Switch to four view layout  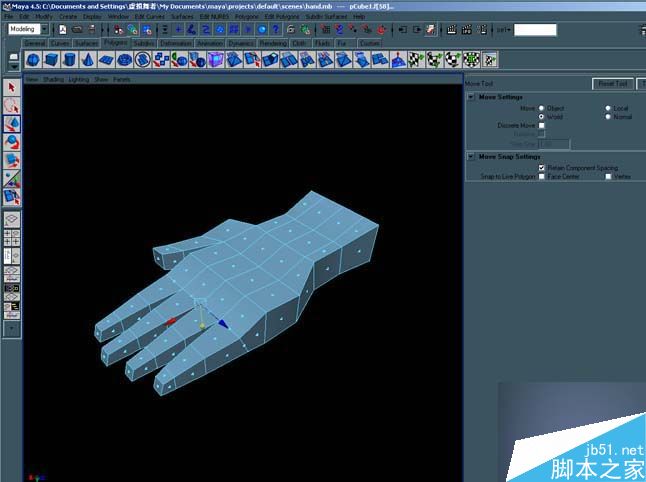tap(12, 238)
